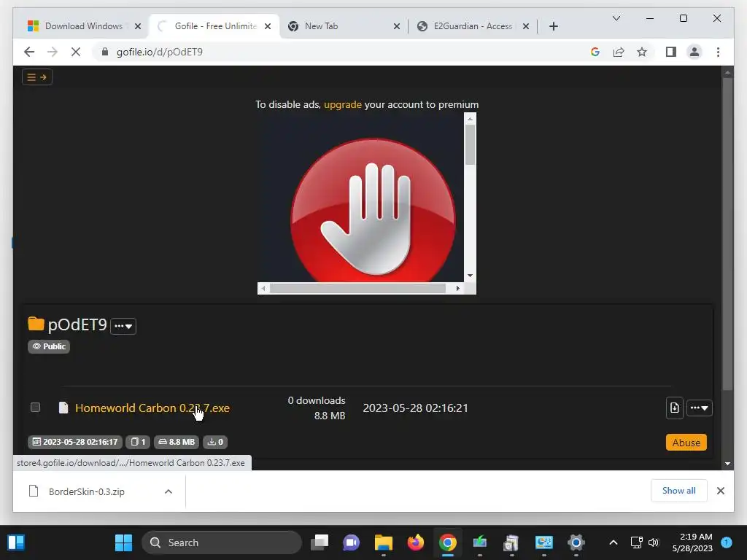Open Homeworld Carbon file options dropdown

click(x=700, y=408)
